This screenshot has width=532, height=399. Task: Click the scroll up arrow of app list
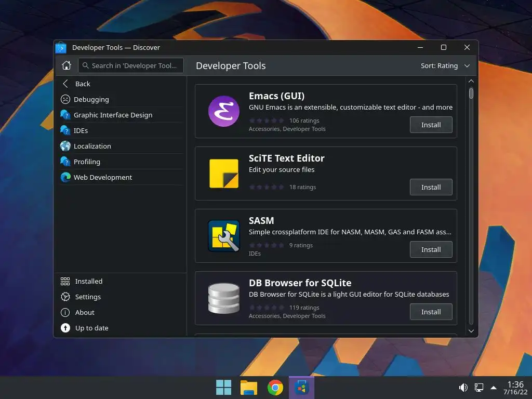click(x=471, y=81)
